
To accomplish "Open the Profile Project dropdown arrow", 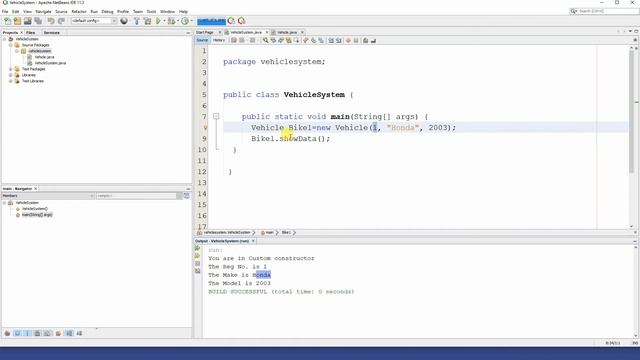I will 191,21.
